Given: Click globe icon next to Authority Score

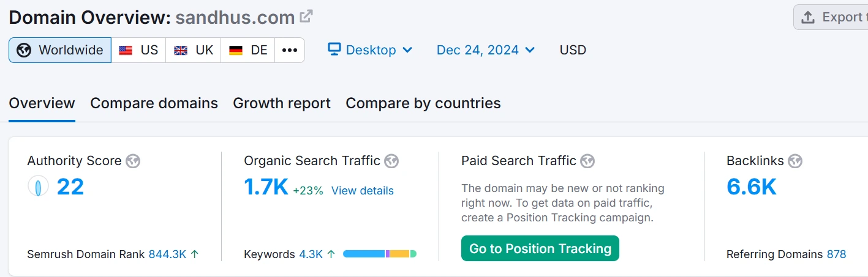Looking at the screenshot, I should tap(133, 161).
